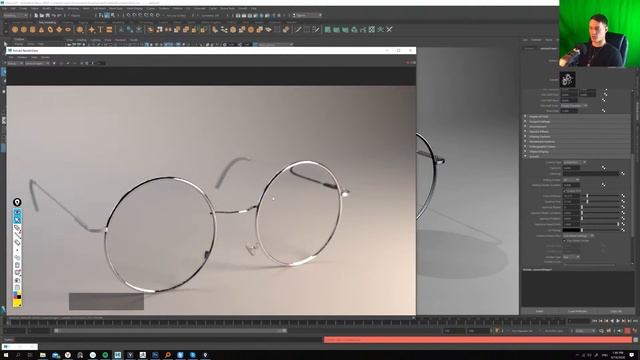Open Spotify from the taskbar
The height and width of the screenshot is (360, 640).
coord(105,355)
